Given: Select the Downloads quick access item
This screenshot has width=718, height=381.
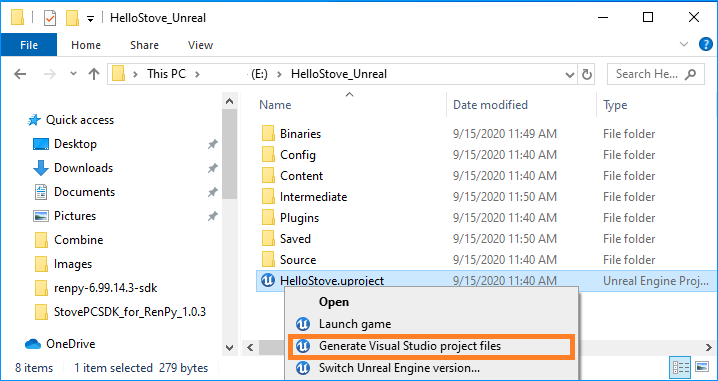Looking at the screenshot, I should (x=83, y=168).
